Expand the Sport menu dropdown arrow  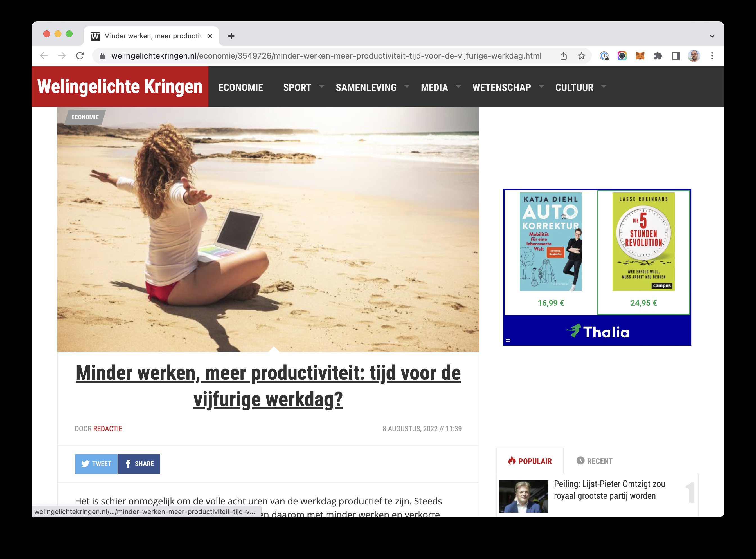pyautogui.click(x=322, y=87)
